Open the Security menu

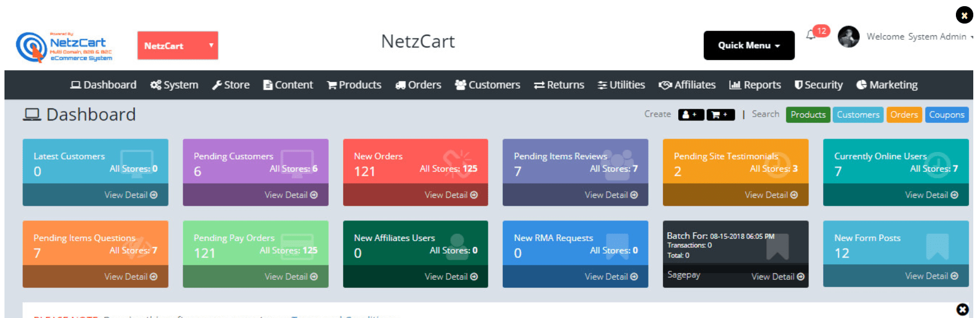click(818, 85)
